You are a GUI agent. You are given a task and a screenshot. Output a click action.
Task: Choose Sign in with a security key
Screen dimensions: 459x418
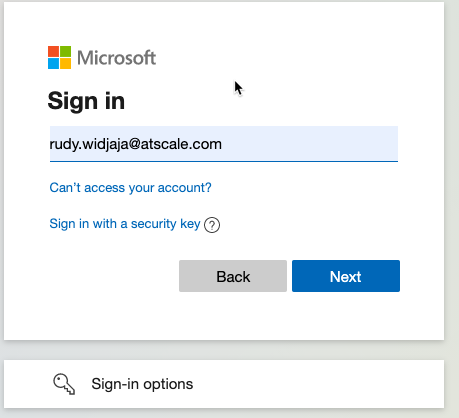click(x=125, y=224)
